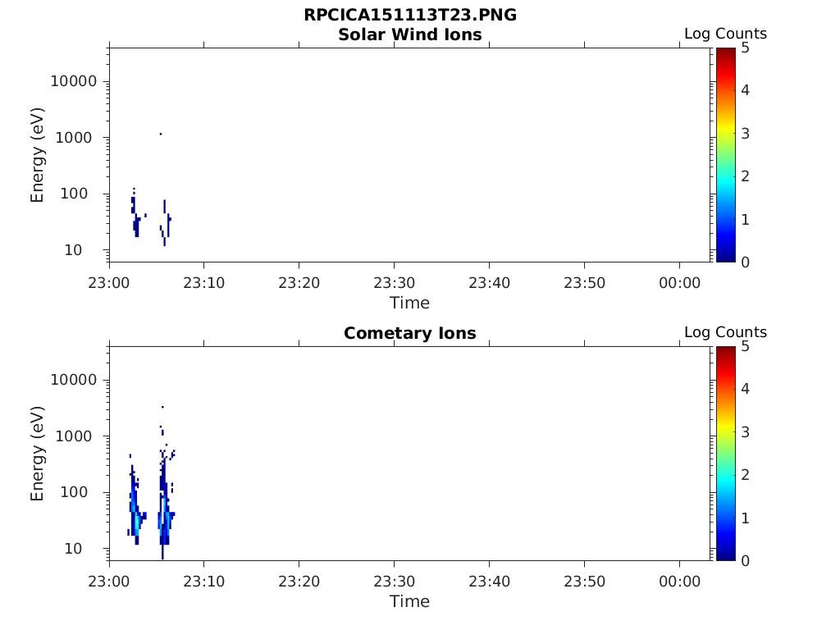Screen dimensions: 840x630
Task: Click the 23:10 tick label on Cometary Ions plot
Action: (x=204, y=582)
